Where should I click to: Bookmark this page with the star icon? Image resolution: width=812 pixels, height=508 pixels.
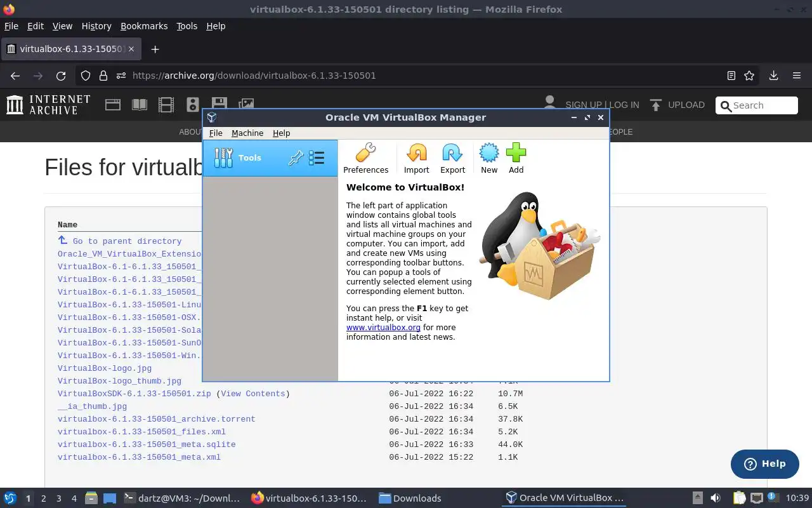[x=749, y=76]
